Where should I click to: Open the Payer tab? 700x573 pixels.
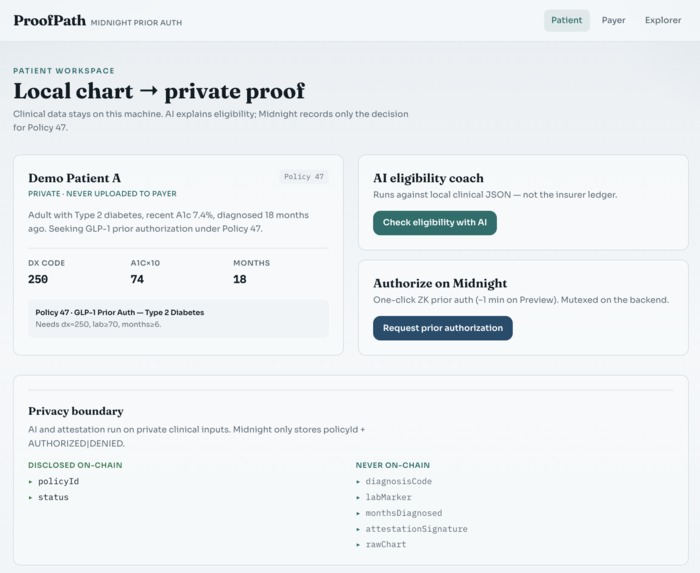(613, 21)
